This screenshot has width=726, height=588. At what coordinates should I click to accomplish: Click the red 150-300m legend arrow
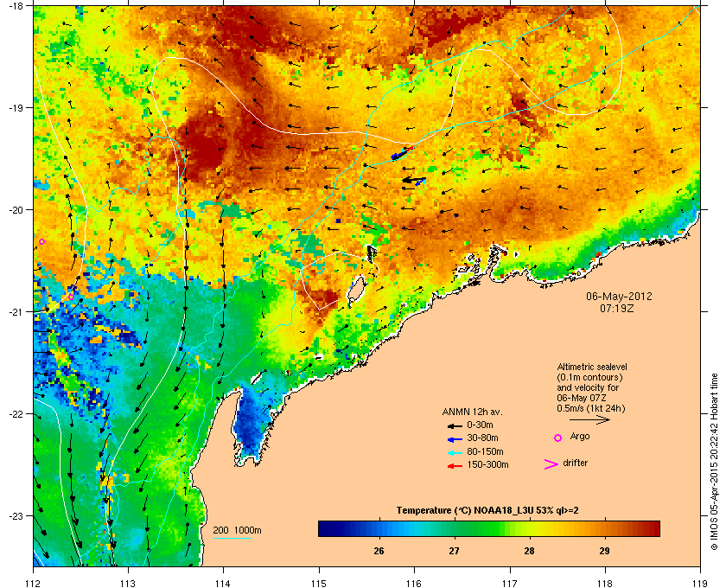(455, 466)
